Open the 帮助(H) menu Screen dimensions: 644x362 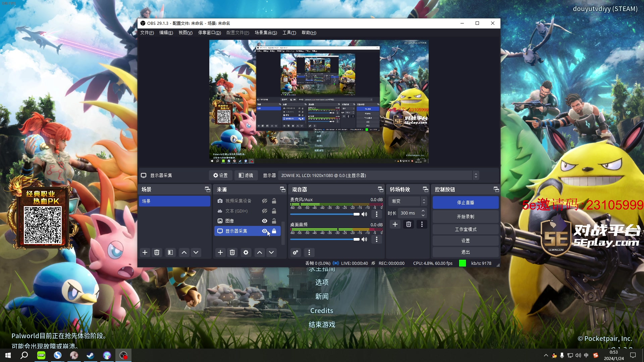point(309,33)
